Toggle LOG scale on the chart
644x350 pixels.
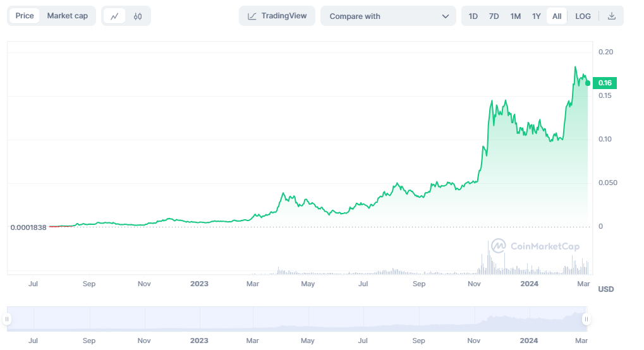tap(583, 16)
